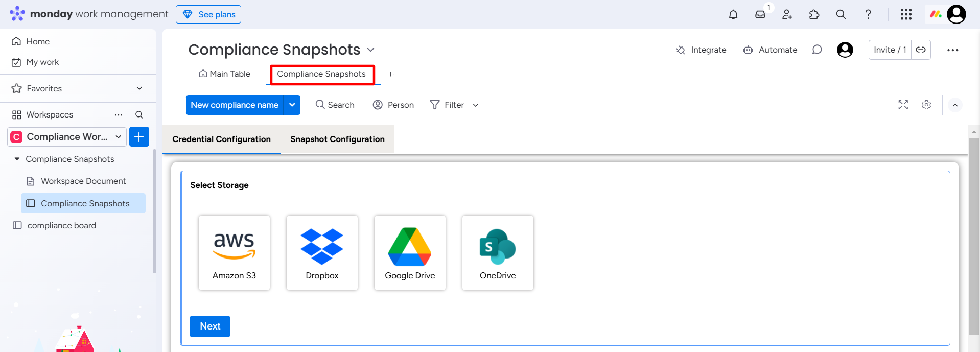Image resolution: width=980 pixels, height=352 pixels.
Task: Open the help question mark
Action: [868, 14]
